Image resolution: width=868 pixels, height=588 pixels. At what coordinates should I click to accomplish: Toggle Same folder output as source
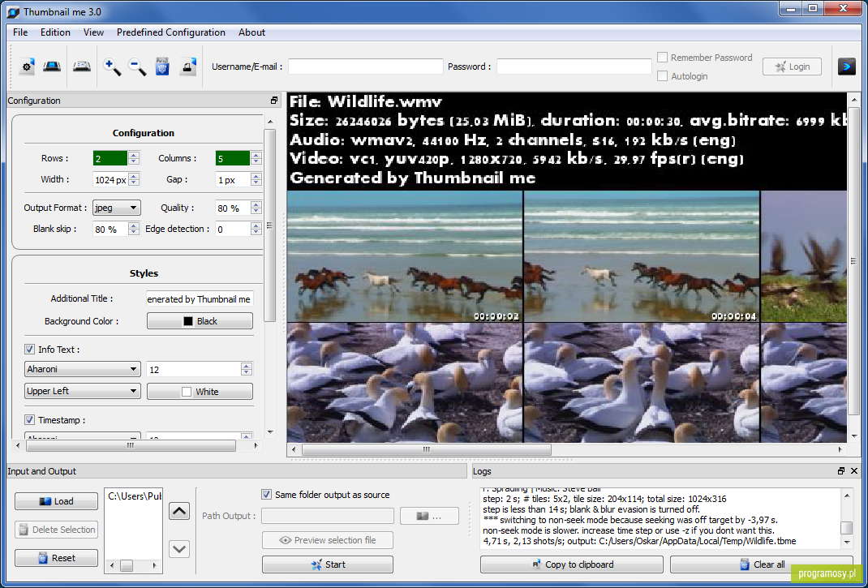click(266, 495)
